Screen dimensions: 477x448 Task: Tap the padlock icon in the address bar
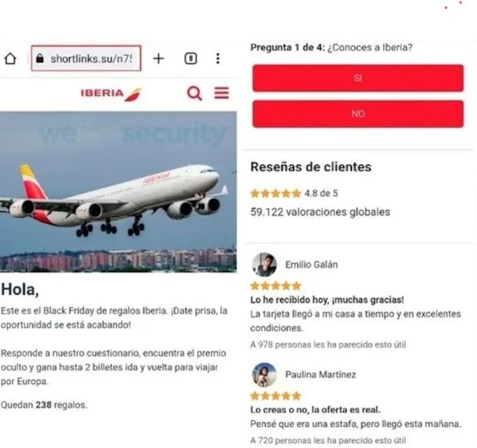[40, 58]
